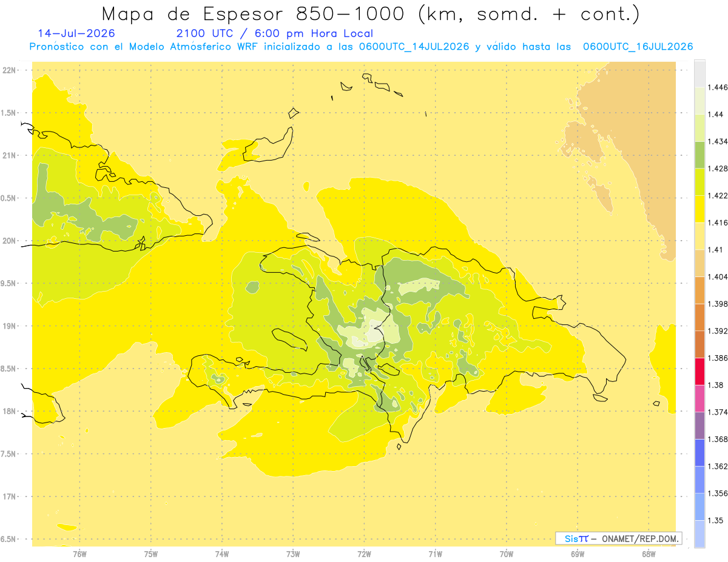Screen dimensions: 728x562
Task: Click the legend value "1.446"
Action: point(718,87)
